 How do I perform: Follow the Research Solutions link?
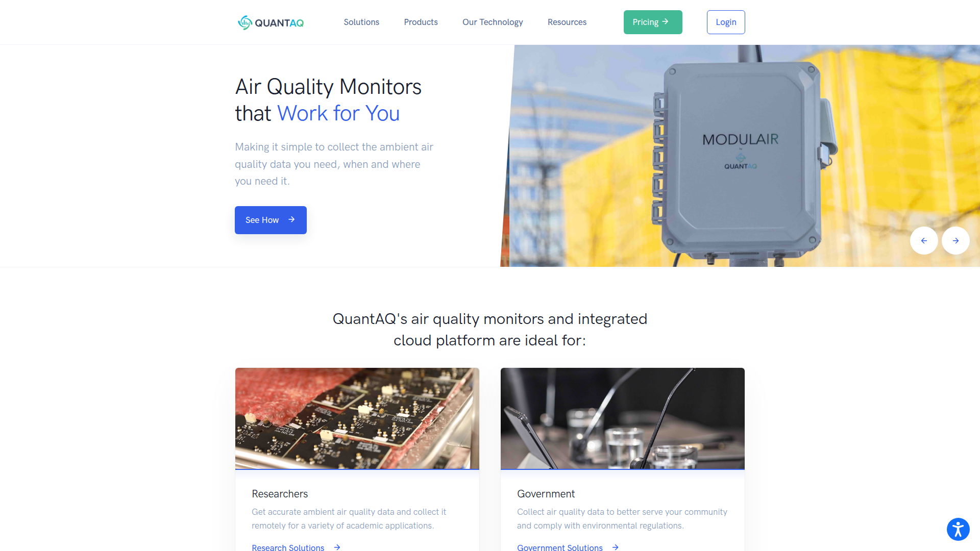click(288, 547)
